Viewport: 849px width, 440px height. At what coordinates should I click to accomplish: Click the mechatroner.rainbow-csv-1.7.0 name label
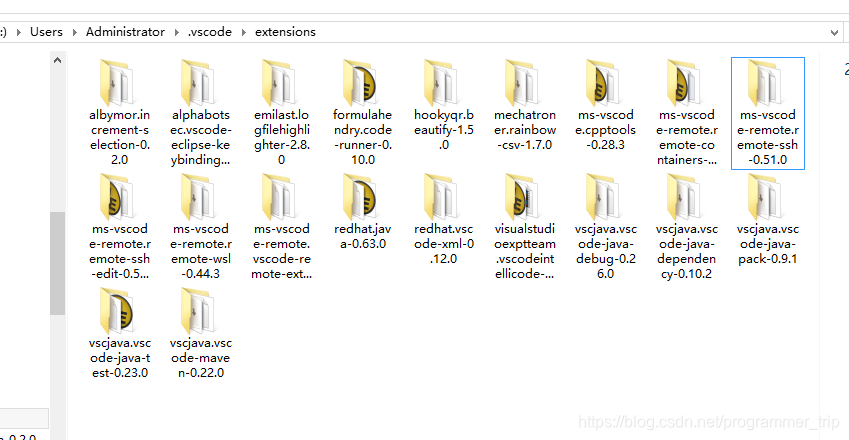tap(525, 130)
